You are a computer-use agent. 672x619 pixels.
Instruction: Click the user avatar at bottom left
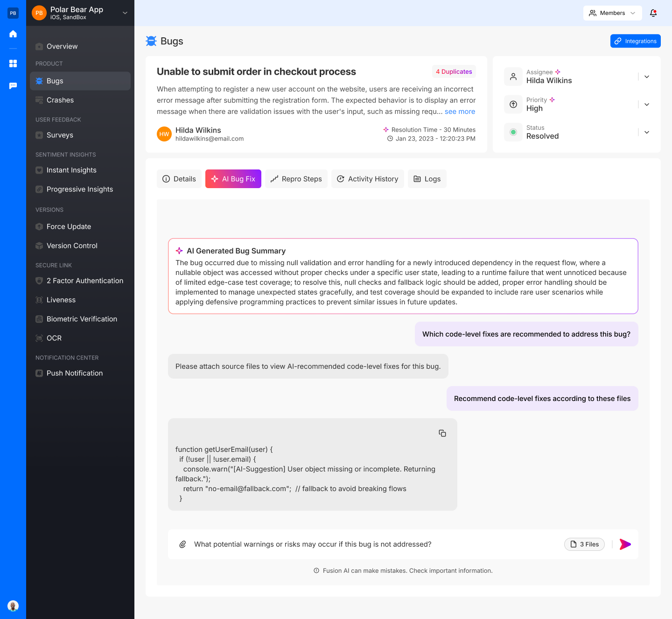click(13, 606)
